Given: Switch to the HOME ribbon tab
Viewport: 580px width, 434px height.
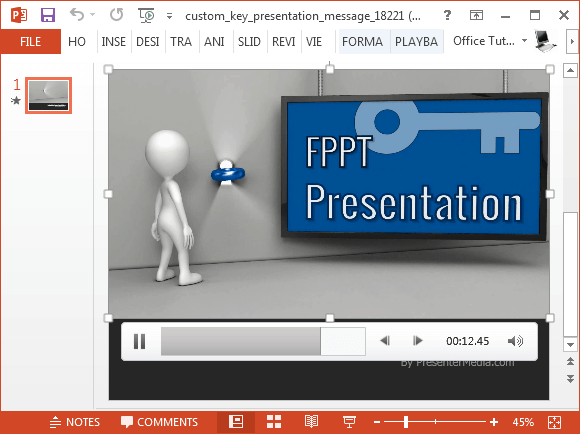Looking at the screenshot, I should (77, 41).
